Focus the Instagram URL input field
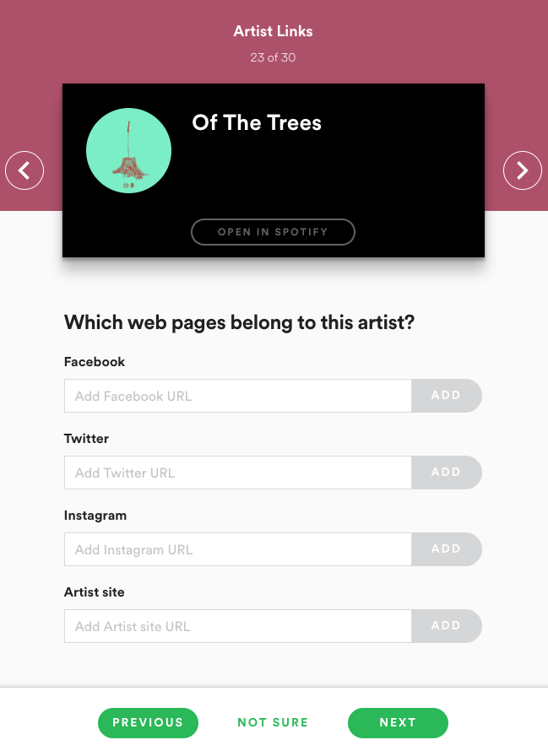Image resolution: width=548 pixels, height=756 pixels. click(237, 549)
